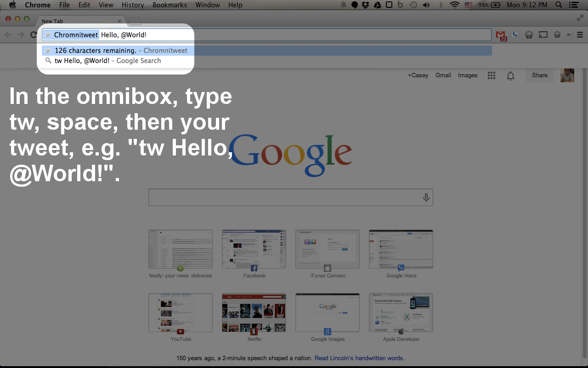
Task: Click the 'b' letter menu bar icon
Action: pos(400,5)
